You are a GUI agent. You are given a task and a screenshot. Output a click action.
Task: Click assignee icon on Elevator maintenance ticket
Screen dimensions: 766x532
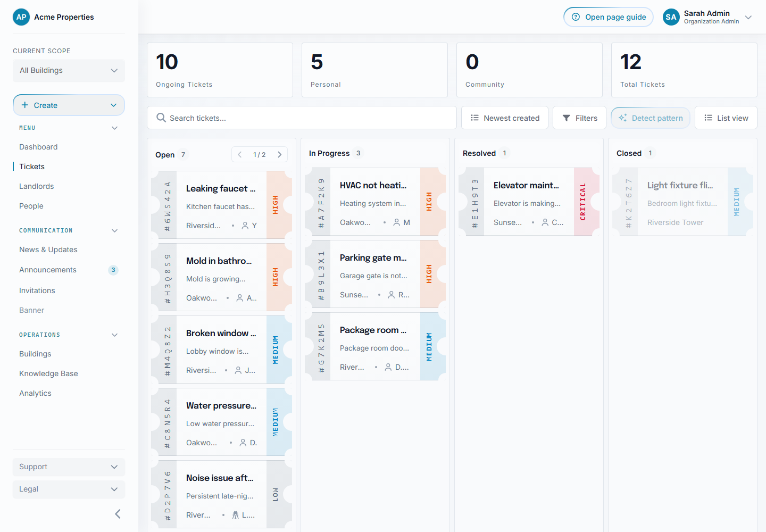tap(545, 222)
